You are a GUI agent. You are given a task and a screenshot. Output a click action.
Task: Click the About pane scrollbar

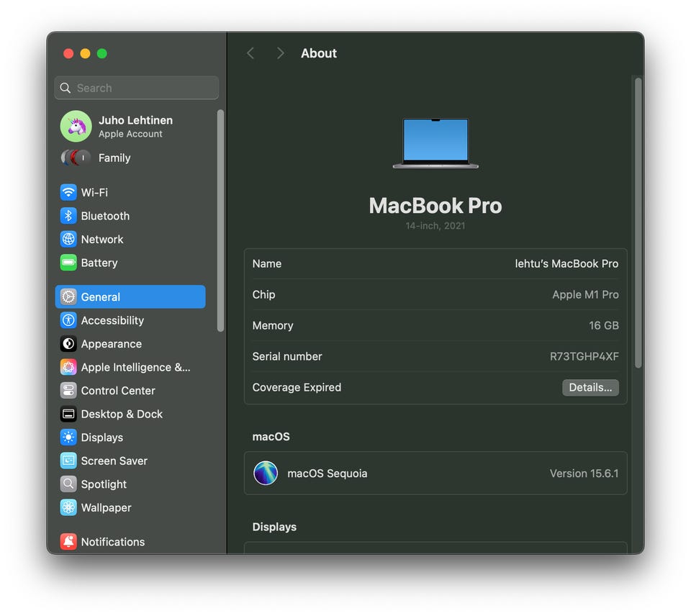[x=638, y=223]
